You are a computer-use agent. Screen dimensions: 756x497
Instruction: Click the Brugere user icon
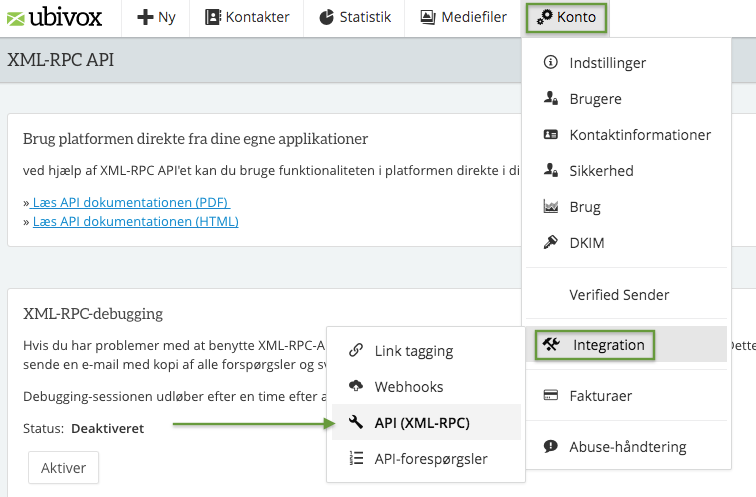(550, 99)
